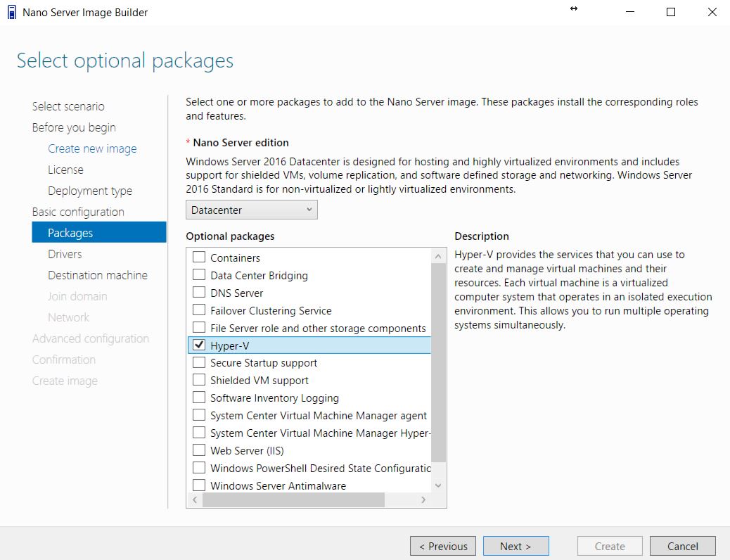This screenshot has width=730, height=560.
Task: Click the Previous button
Action: (443, 546)
